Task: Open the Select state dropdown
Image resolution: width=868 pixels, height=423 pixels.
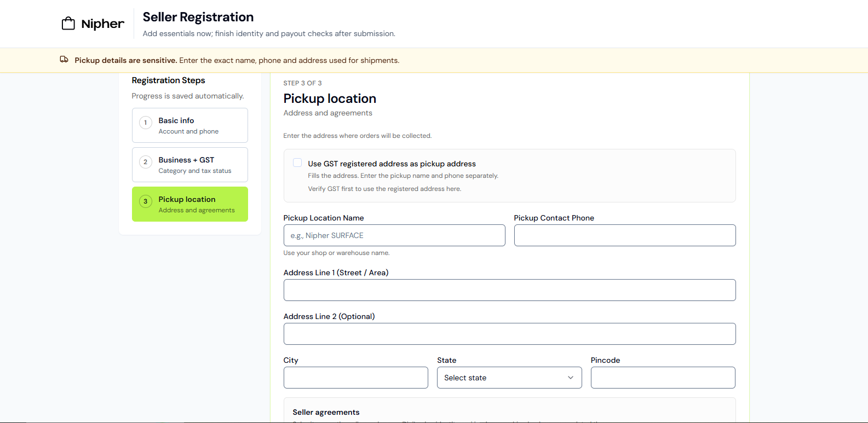Action: [509, 378]
